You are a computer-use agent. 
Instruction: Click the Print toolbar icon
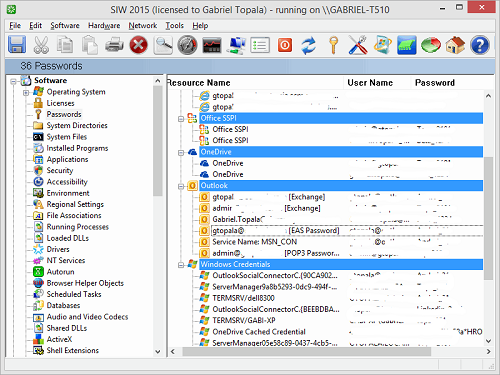[114, 45]
